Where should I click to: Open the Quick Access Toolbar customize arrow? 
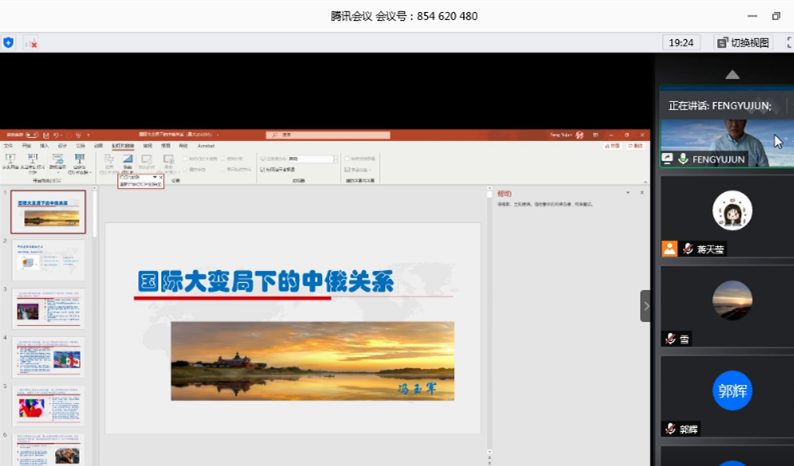(x=88, y=135)
